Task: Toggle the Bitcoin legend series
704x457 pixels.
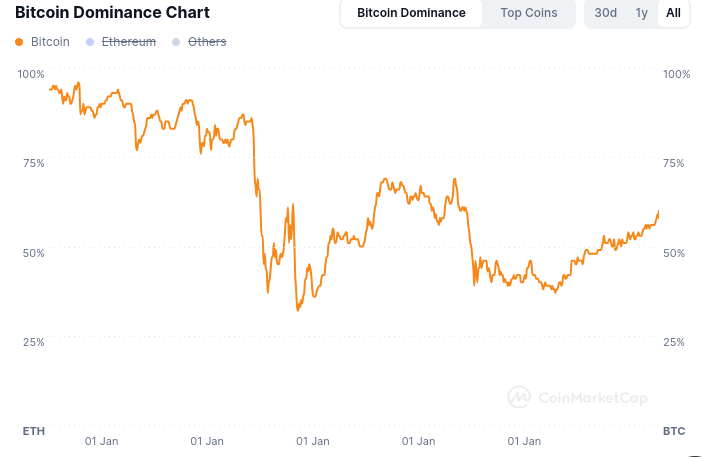Action: click(50, 42)
